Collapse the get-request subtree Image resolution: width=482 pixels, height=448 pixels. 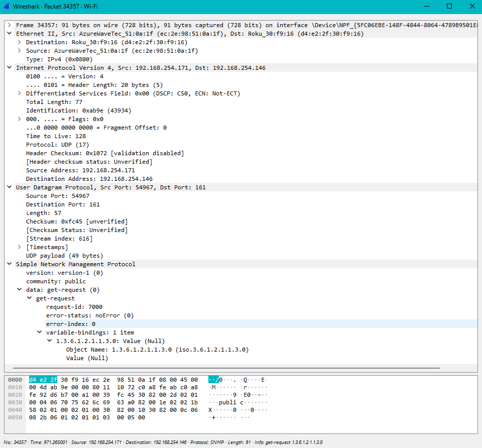click(x=29, y=298)
